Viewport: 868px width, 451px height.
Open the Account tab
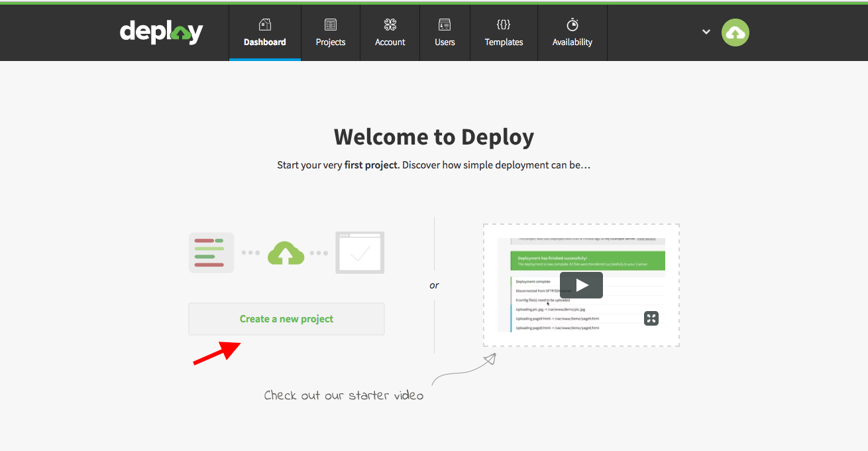(x=390, y=33)
